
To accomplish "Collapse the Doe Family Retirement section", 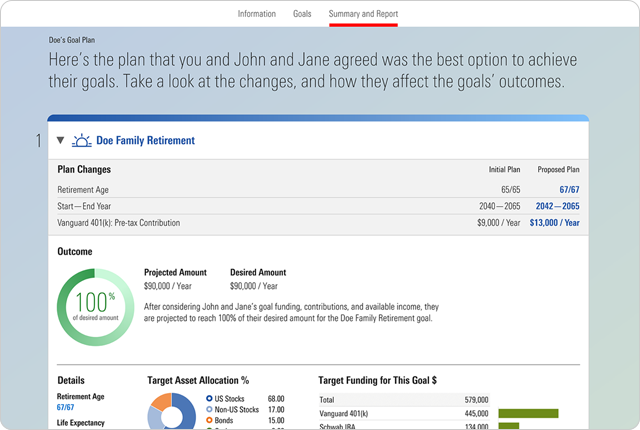I will tap(60, 141).
